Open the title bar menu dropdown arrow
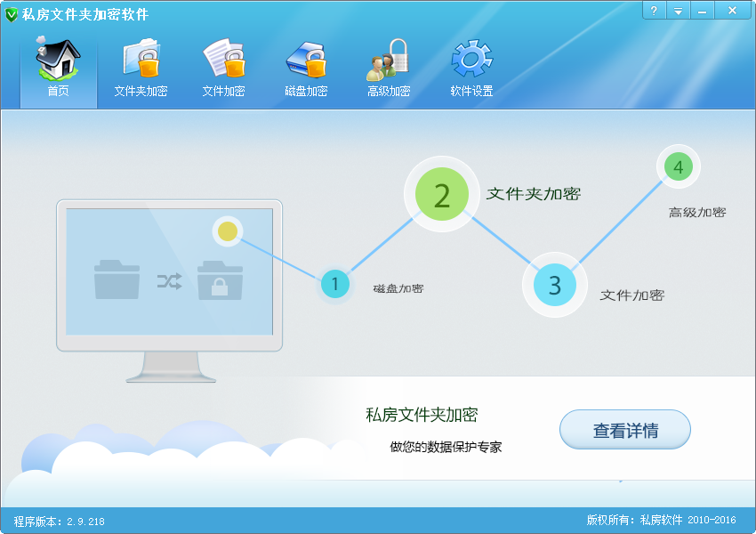This screenshot has width=756, height=534. point(679,11)
